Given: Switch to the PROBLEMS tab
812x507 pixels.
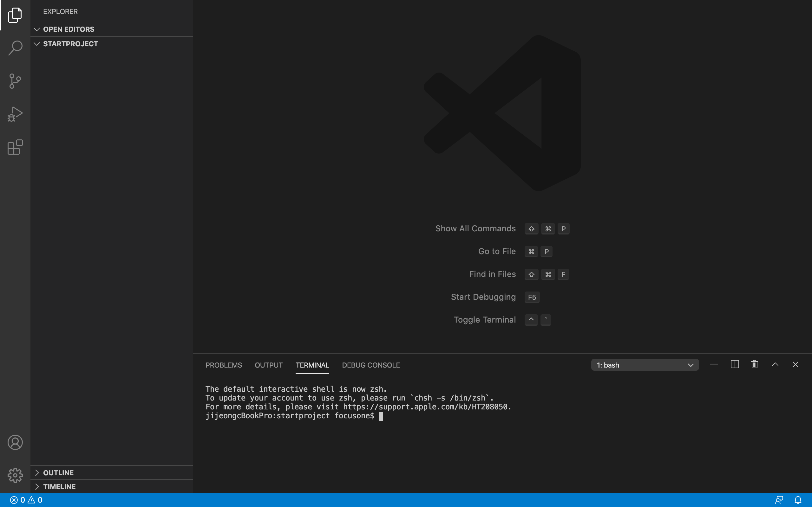Looking at the screenshot, I should click(224, 365).
